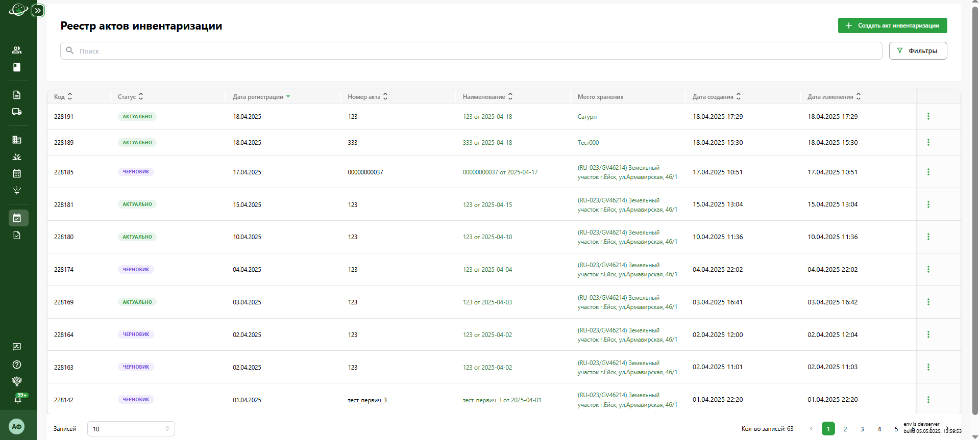
Task: Open the users group sidebar icon
Action: [x=17, y=50]
